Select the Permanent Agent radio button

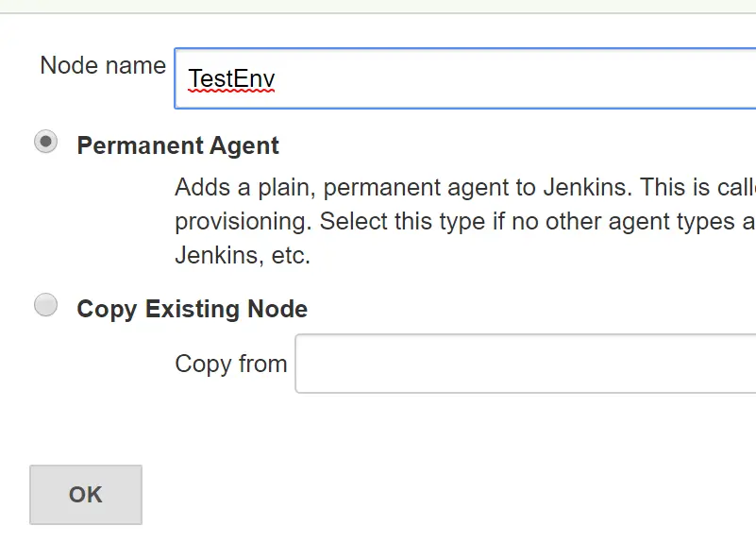pyautogui.click(x=45, y=143)
